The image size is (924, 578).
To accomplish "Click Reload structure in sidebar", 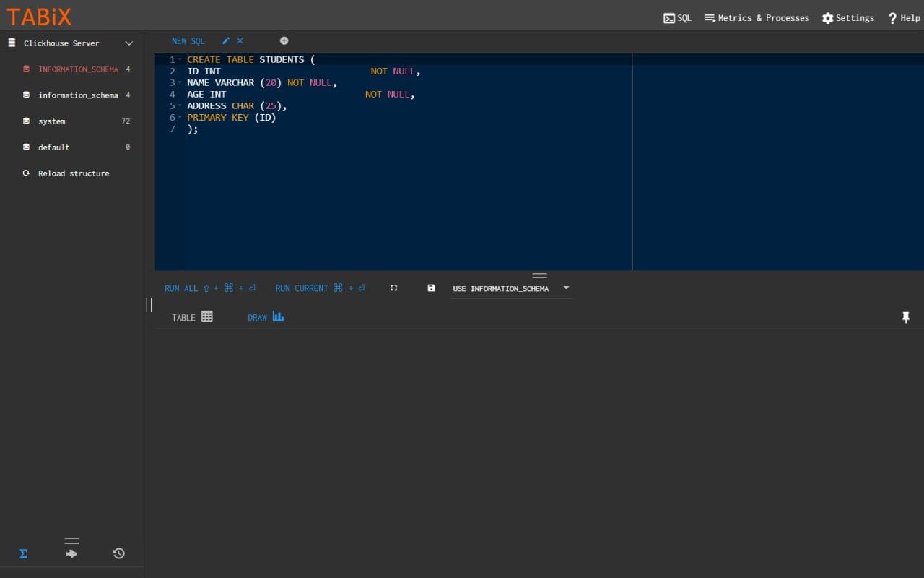I will (73, 173).
